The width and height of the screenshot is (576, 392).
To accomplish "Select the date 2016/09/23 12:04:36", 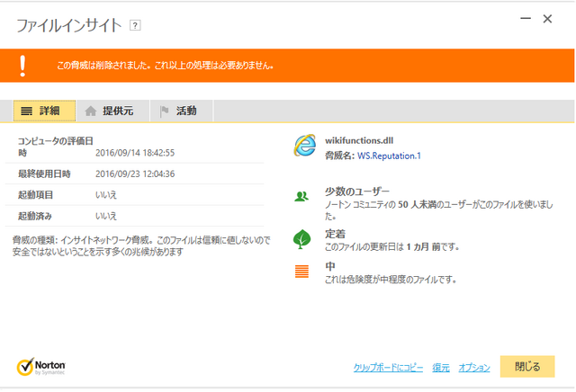I will 135,174.
